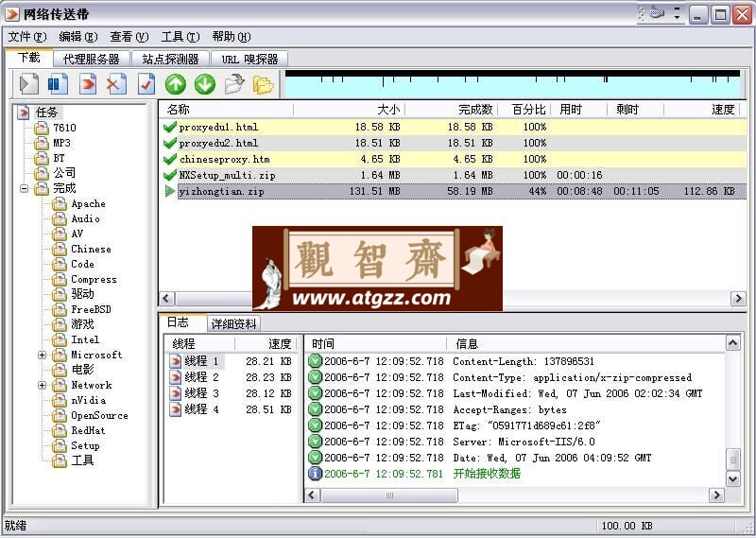Click the green icon of Server log entry

(x=315, y=442)
